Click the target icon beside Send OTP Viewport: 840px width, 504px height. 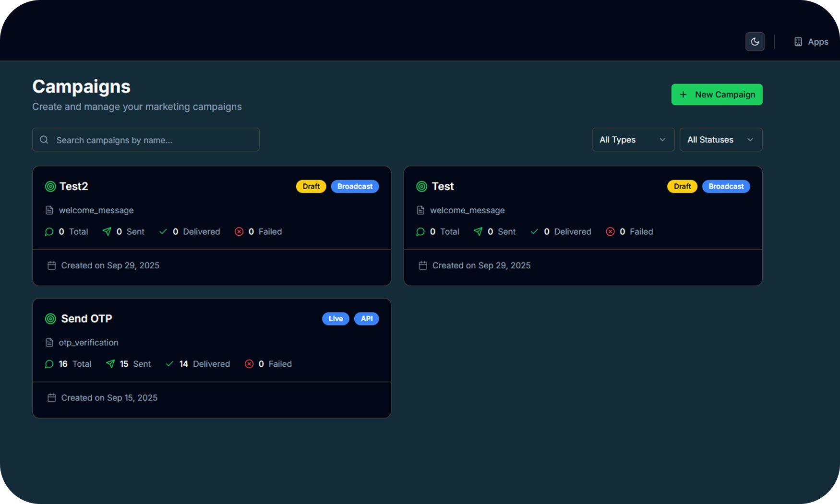(x=50, y=319)
